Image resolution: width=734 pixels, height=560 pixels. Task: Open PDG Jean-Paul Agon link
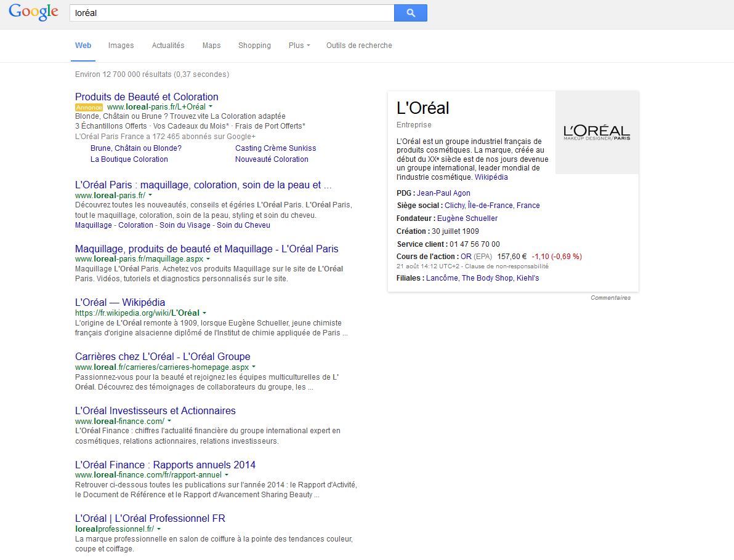coord(443,193)
